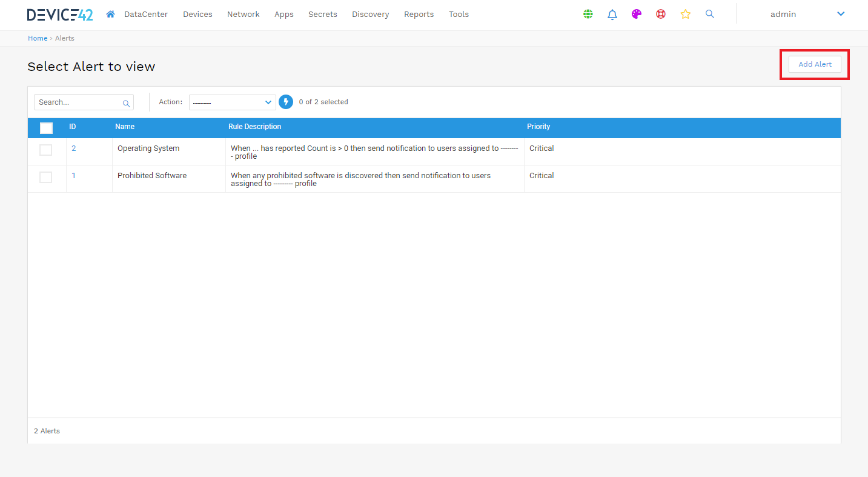Select the Prohibited Software alert checkbox
Viewport: 868px width, 477px height.
(x=46, y=177)
